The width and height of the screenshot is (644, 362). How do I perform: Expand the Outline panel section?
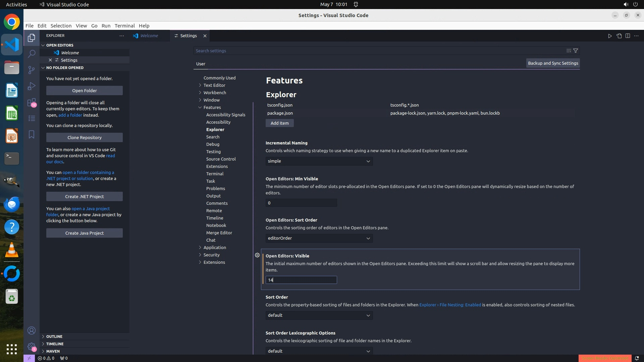click(54, 336)
